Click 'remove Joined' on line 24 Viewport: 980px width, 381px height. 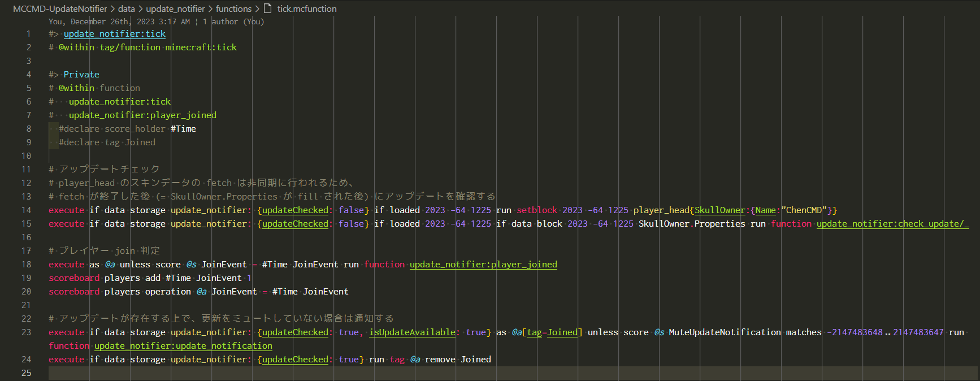(458, 360)
